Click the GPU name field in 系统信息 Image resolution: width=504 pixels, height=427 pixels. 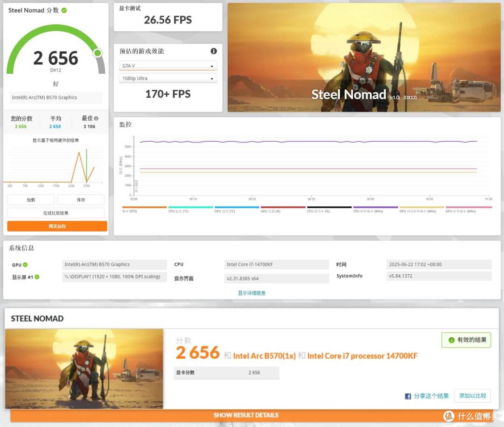(x=114, y=264)
